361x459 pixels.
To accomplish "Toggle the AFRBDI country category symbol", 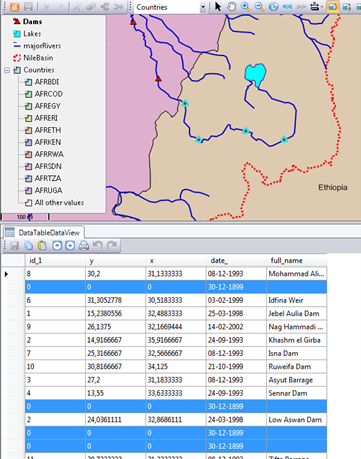I will (29, 82).
